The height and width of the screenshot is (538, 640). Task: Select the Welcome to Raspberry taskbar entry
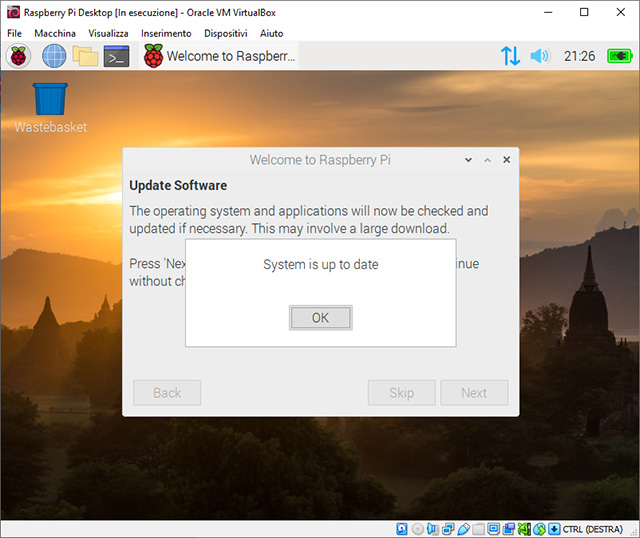(x=218, y=56)
